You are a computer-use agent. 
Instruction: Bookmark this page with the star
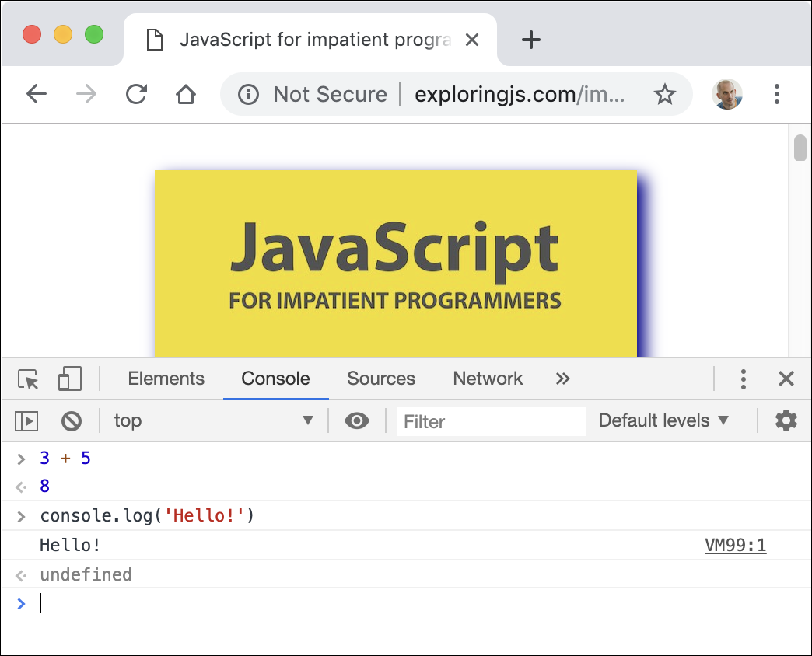664,95
